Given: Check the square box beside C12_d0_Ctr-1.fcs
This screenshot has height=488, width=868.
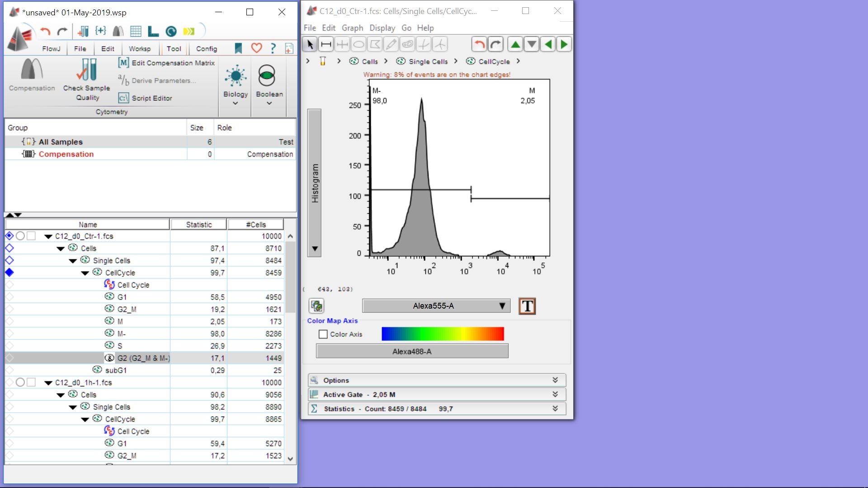Looking at the screenshot, I should tap(31, 236).
